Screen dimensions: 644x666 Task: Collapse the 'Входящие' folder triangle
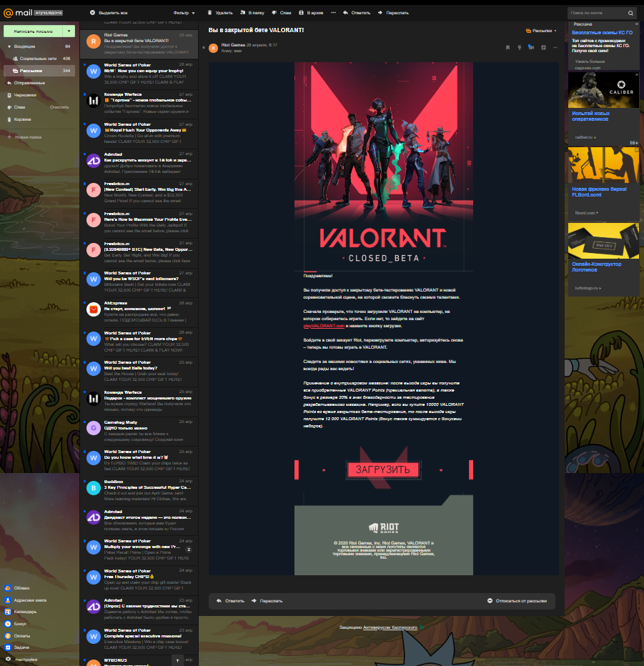point(9,46)
